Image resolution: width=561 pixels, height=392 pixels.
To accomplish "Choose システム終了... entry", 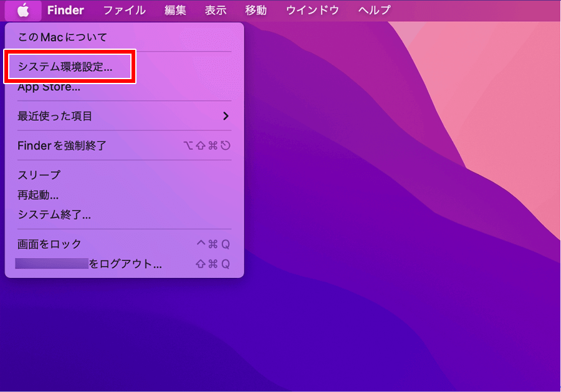I will (125, 214).
